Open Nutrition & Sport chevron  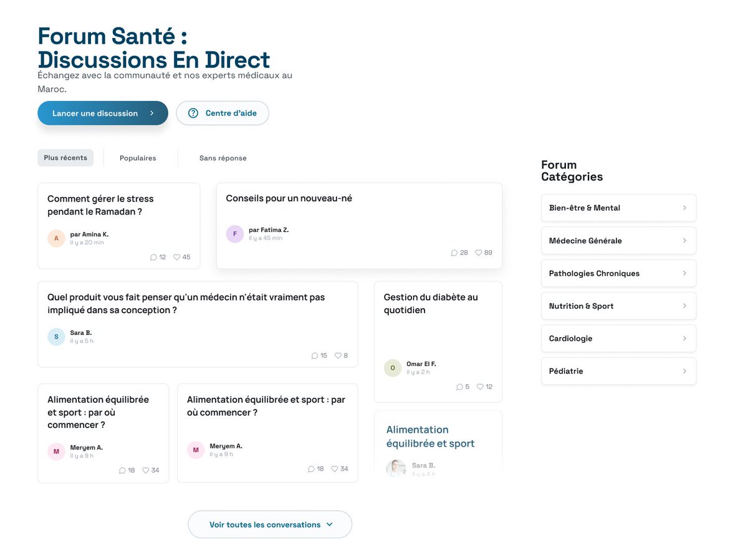click(x=684, y=306)
